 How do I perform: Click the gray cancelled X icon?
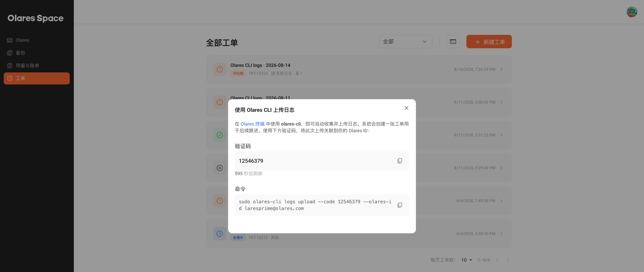click(x=220, y=168)
